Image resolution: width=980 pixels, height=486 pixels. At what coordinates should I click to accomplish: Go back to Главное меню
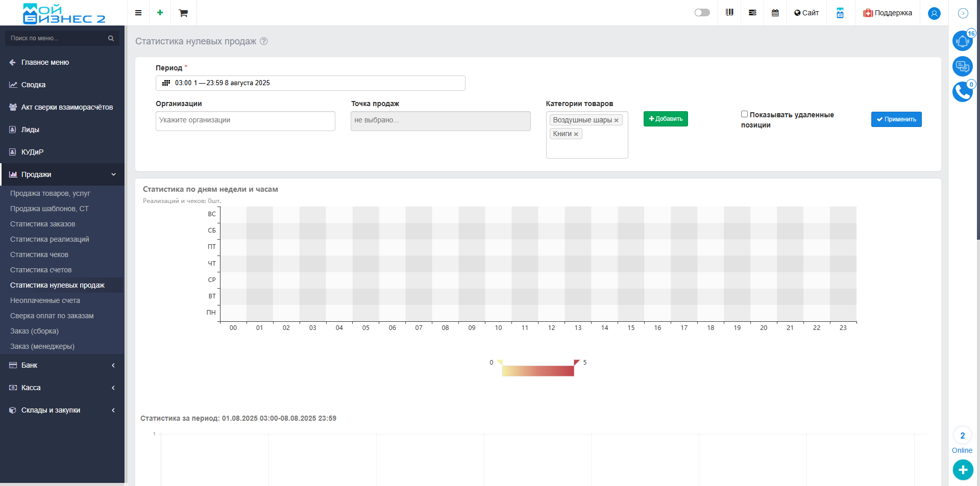62,62
